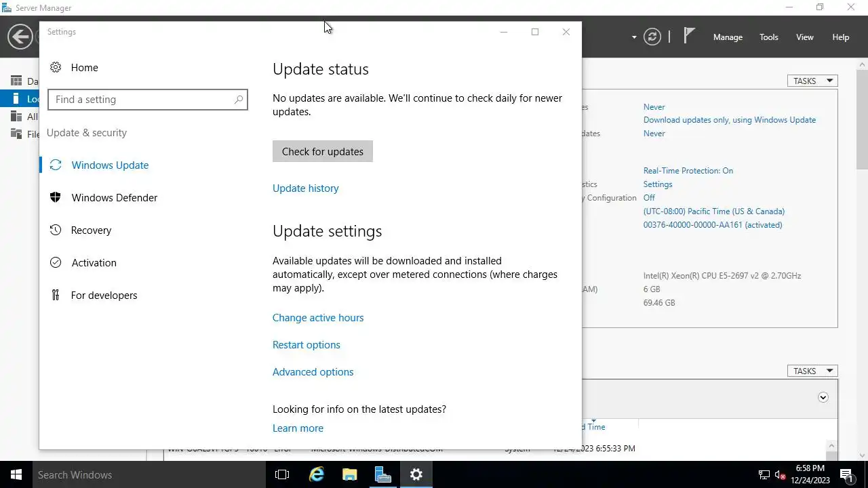Open the Tools menu in Server Manager
Screen dimensions: 868x488
pyautogui.click(x=769, y=37)
